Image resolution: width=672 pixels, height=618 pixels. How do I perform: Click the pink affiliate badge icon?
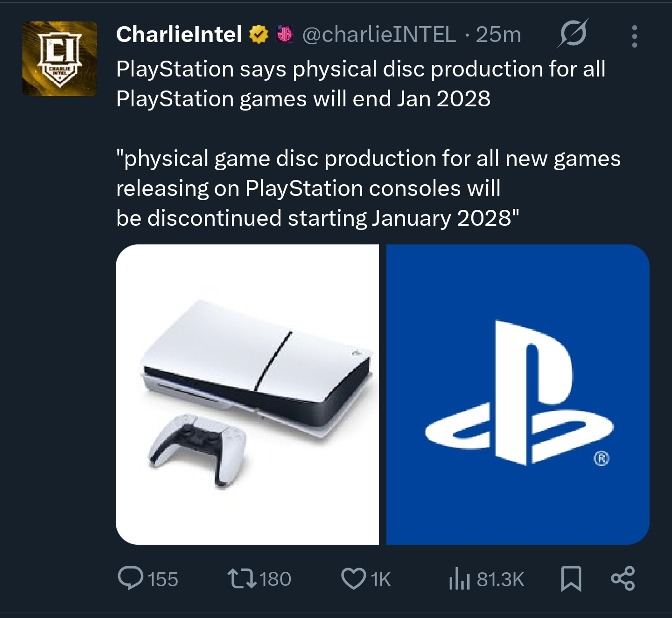tap(284, 35)
